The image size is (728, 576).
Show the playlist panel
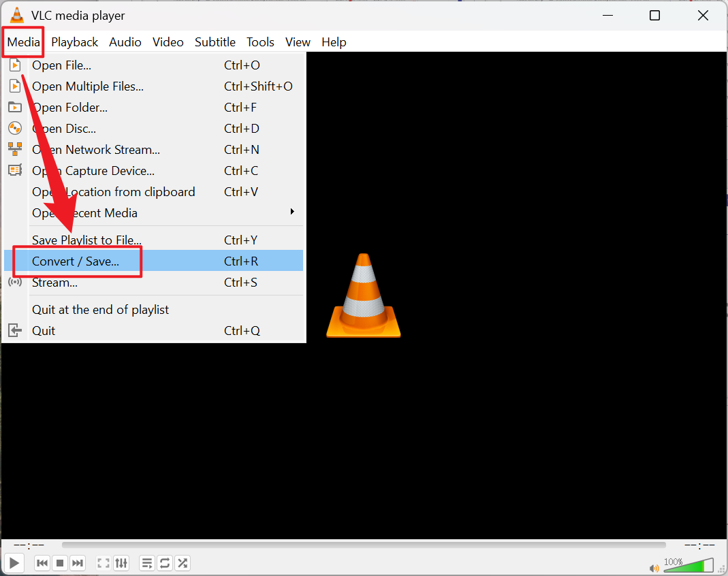[146, 563]
